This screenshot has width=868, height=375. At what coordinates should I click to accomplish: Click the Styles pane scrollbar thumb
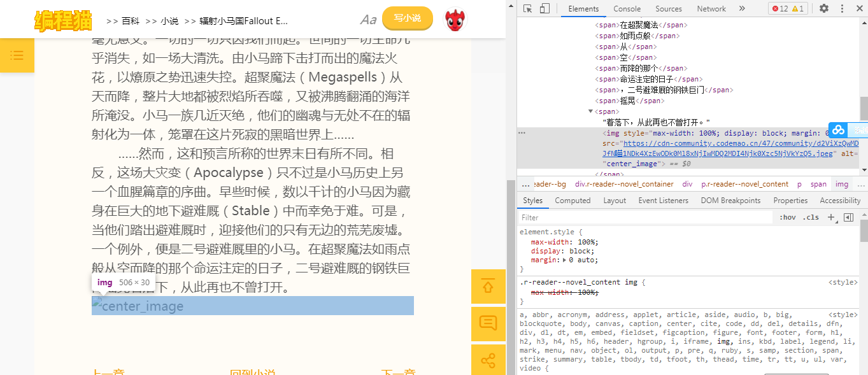(x=864, y=230)
